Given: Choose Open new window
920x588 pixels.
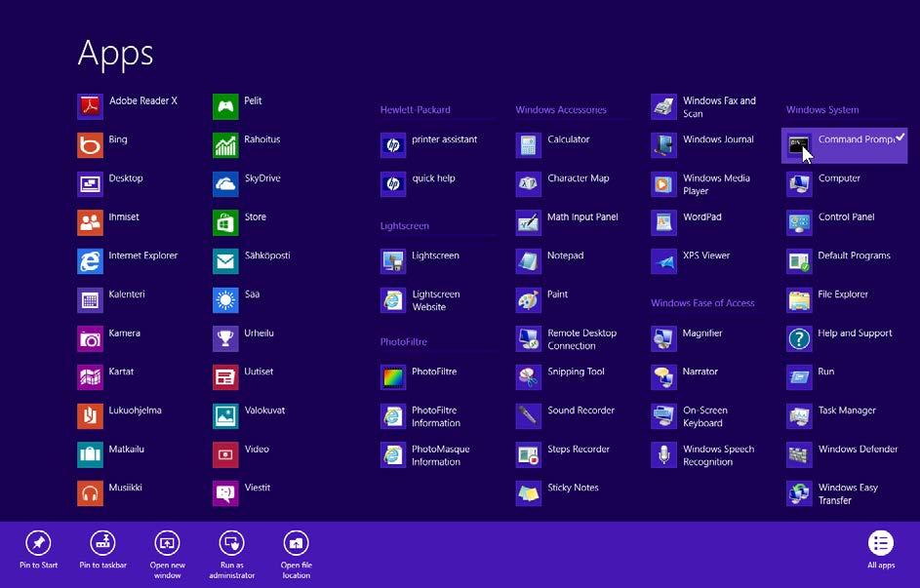Looking at the screenshot, I should pyautogui.click(x=167, y=555).
